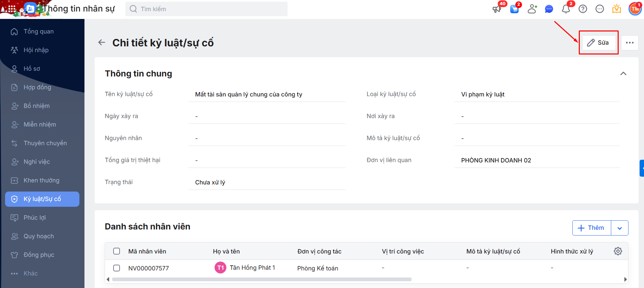The image size is (644, 288).
Task: Open the megaphone announcements icon
Action: [x=497, y=9]
